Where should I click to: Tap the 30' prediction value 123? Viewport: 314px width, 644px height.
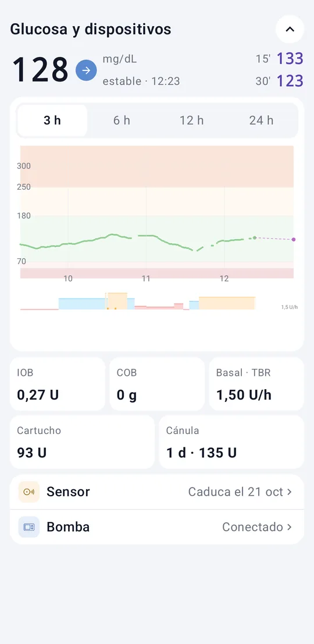click(x=290, y=81)
